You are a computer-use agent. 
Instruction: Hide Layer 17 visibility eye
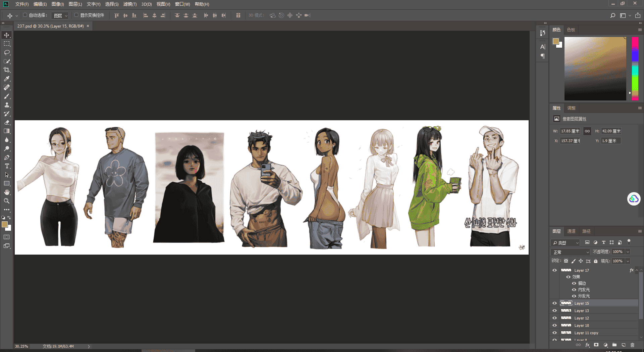(554, 270)
